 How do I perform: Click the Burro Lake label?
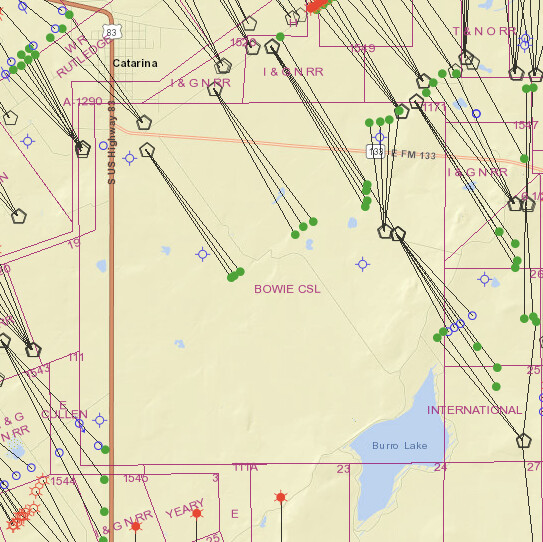coord(400,445)
